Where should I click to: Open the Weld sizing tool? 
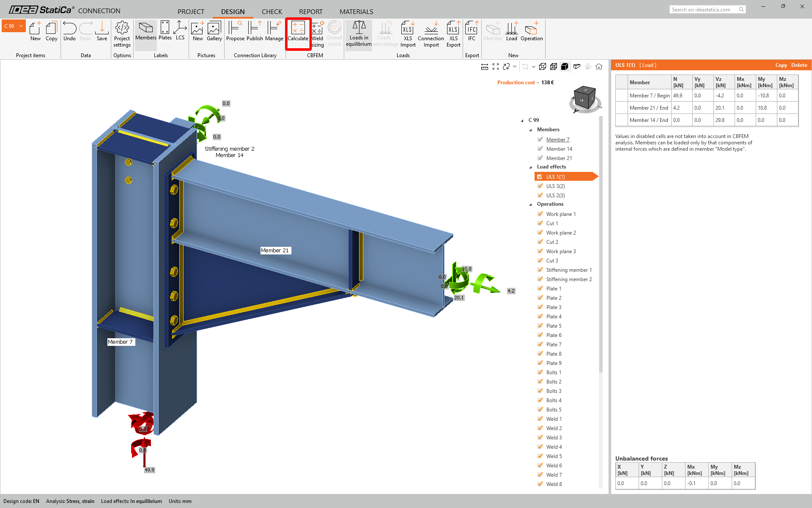(317, 33)
